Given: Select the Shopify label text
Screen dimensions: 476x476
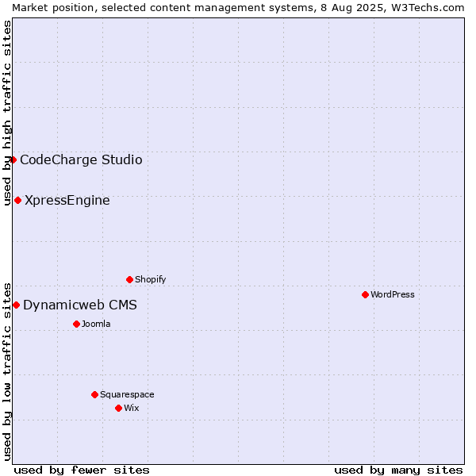Looking at the screenshot, I should (x=151, y=279).
